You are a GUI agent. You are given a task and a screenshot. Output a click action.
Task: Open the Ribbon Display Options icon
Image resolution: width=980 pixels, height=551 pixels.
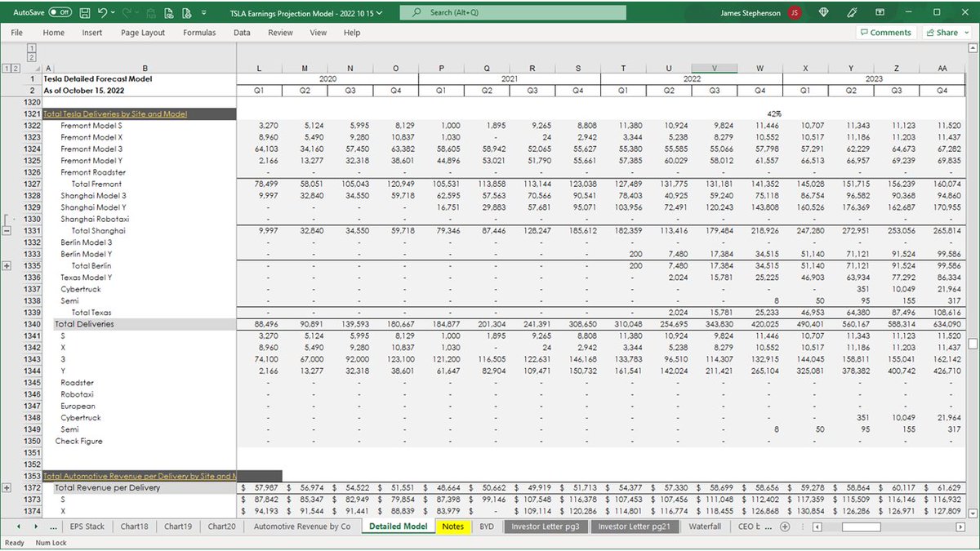click(881, 13)
